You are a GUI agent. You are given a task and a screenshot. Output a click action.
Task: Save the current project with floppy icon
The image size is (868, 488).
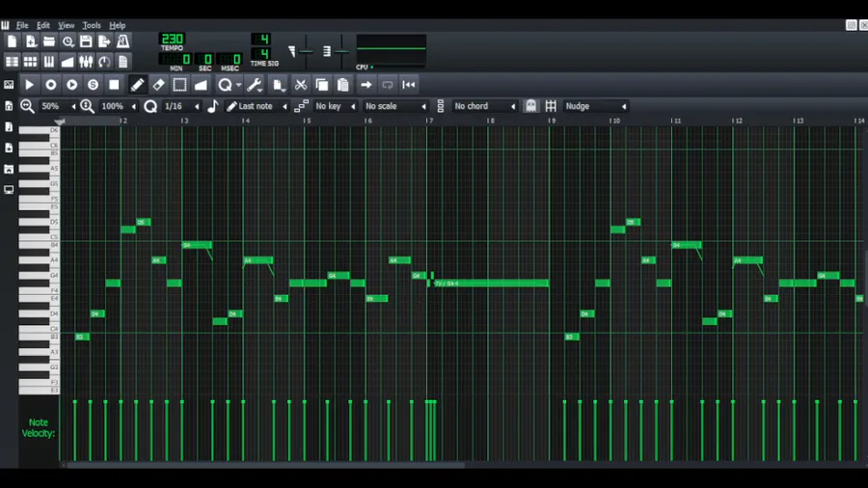(86, 41)
